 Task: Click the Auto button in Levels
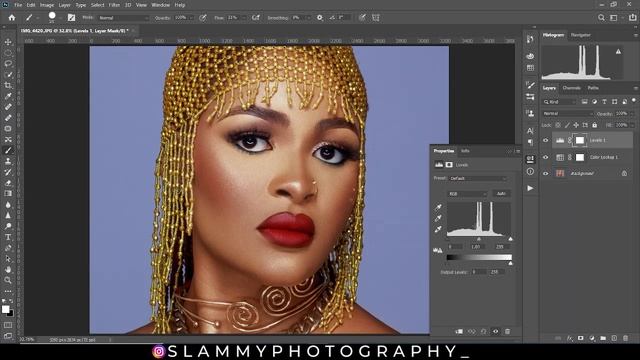[501, 194]
